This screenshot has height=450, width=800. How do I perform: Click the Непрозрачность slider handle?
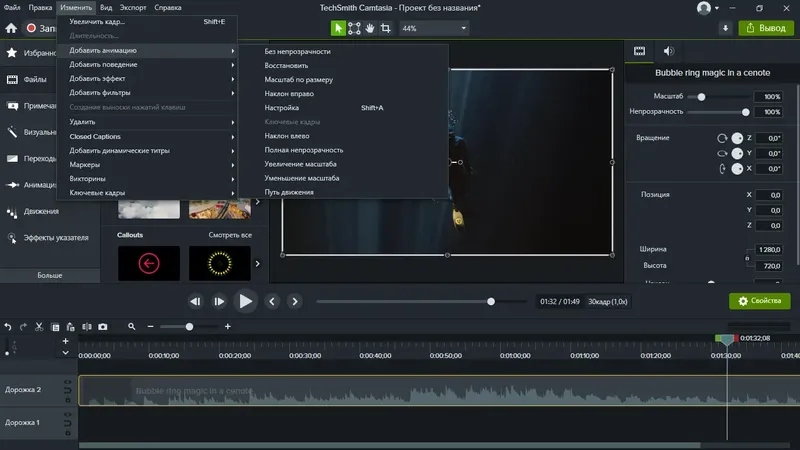click(x=746, y=112)
